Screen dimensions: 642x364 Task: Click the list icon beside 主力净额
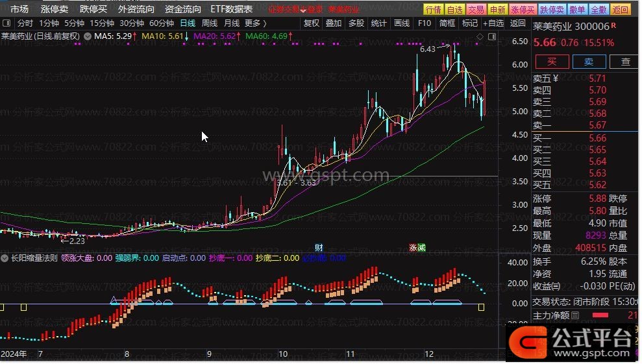(x=575, y=315)
